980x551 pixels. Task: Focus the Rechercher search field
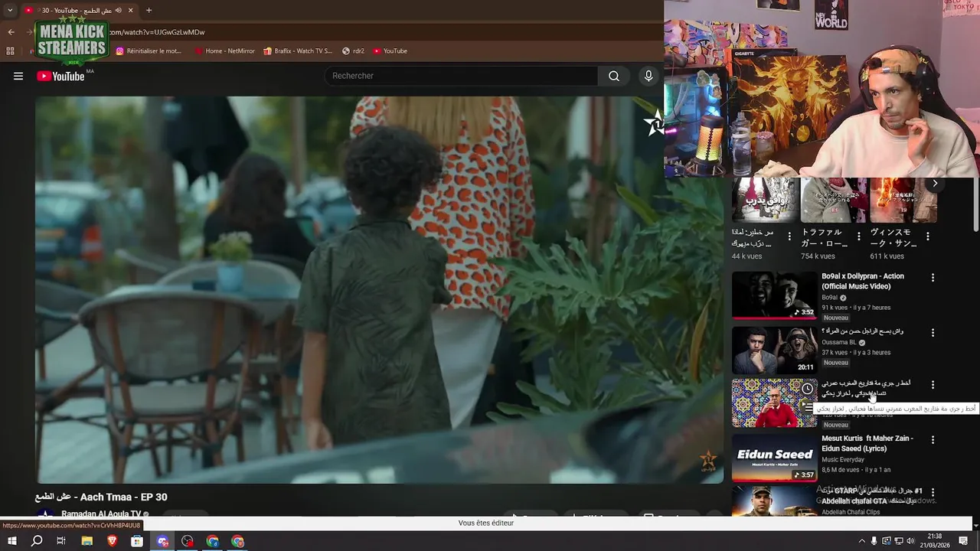tap(462, 76)
